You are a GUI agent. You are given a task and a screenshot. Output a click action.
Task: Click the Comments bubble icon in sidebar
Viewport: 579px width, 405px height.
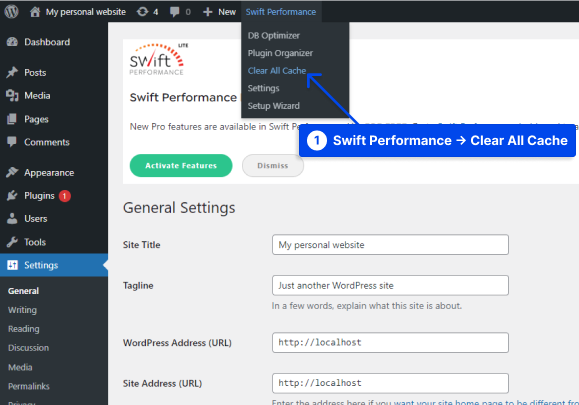click(12, 142)
